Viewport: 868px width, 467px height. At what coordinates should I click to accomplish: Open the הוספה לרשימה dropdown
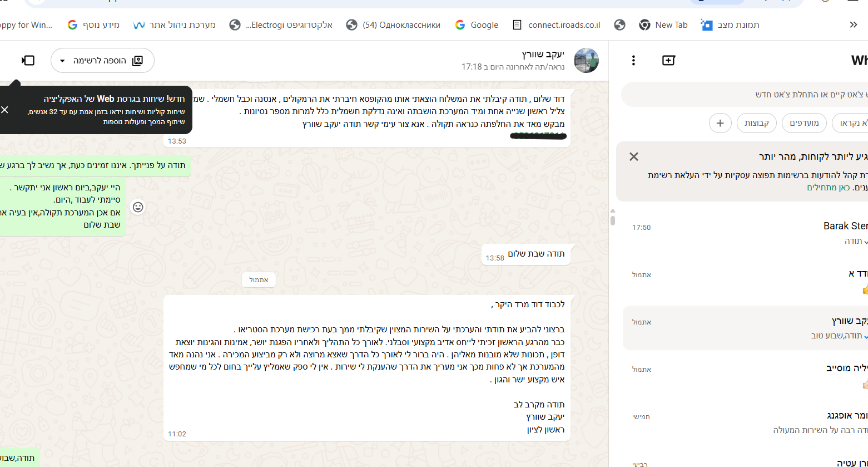point(102,60)
